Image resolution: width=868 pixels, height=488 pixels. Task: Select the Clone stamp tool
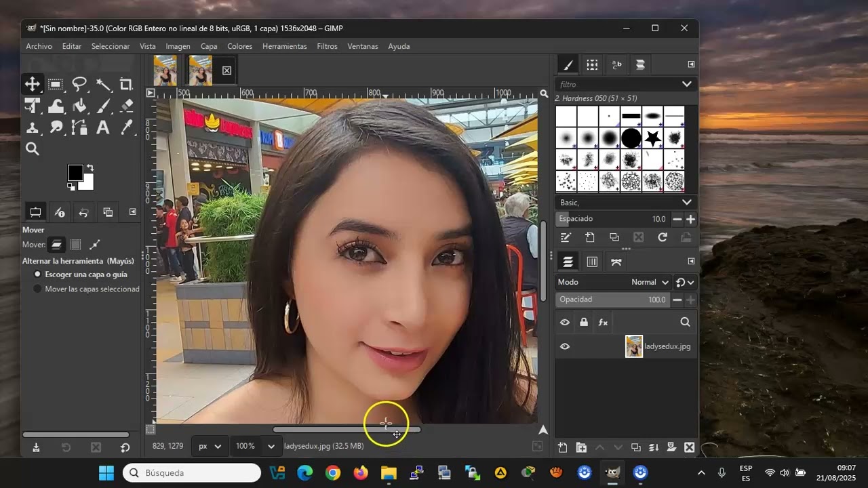(32, 127)
